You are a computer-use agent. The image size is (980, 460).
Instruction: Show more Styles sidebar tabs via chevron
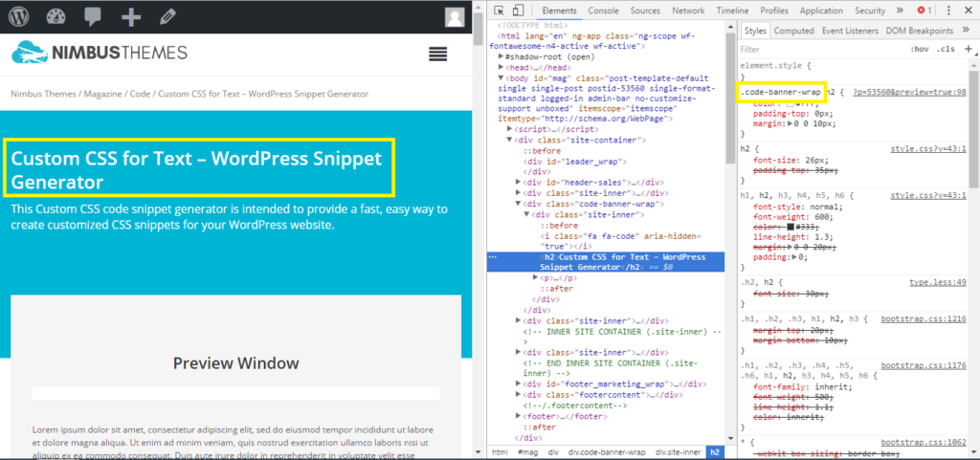(967, 30)
